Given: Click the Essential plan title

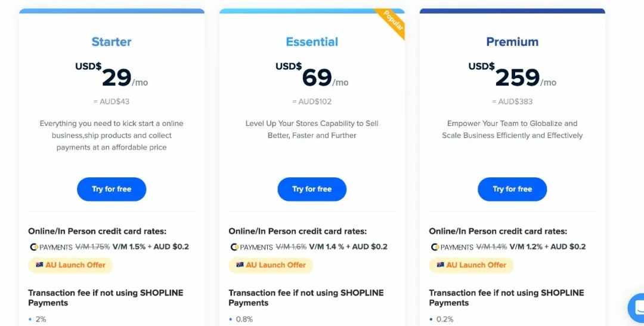Looking at the screenshot, I should click(312, 42).
